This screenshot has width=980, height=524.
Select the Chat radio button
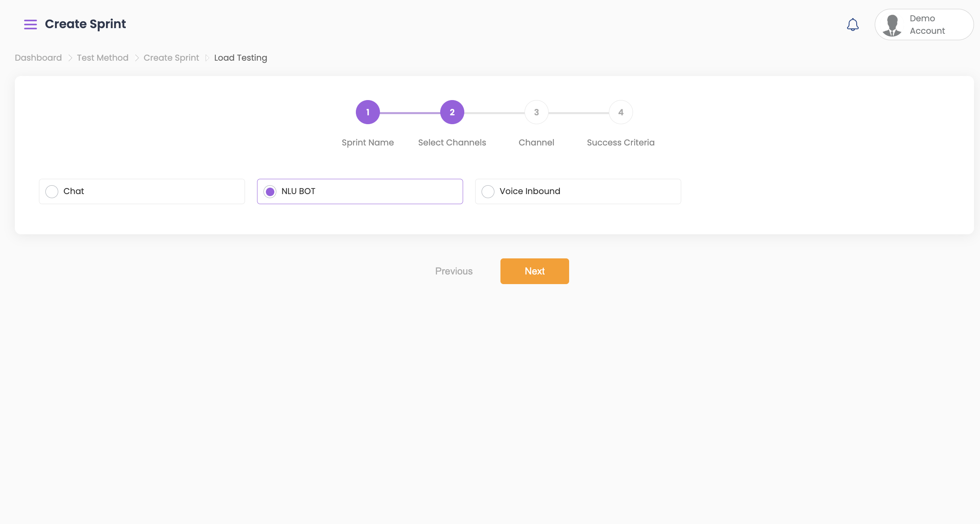coord(52,192)
